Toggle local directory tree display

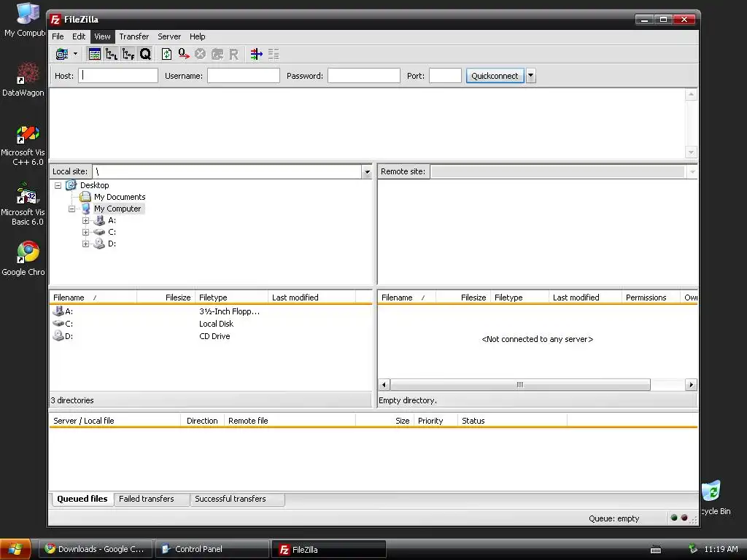[112, 54]
